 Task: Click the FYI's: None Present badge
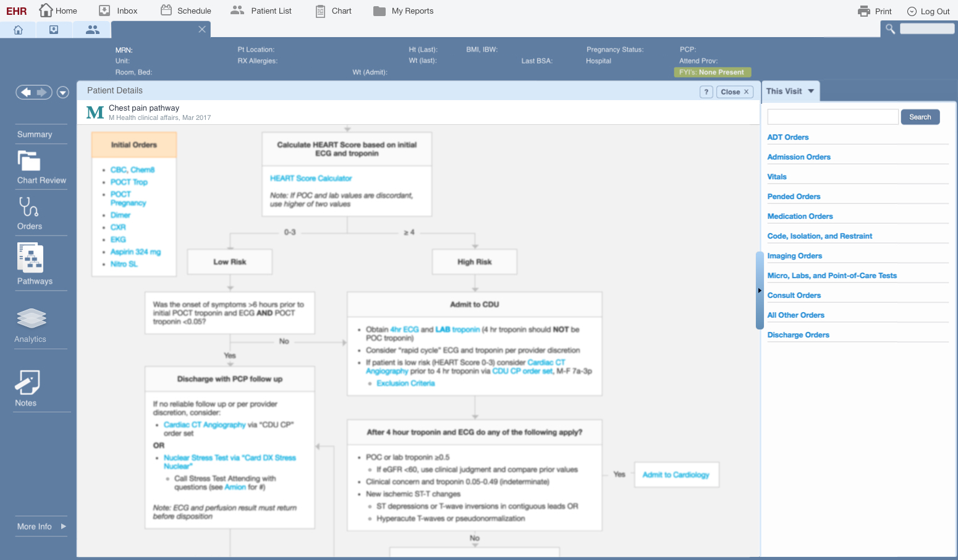[712, 72]
